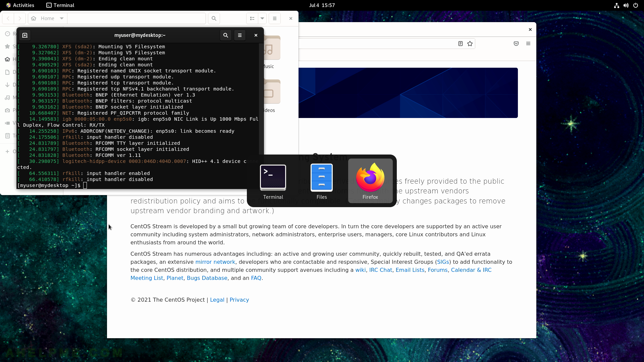This screenshot has width=644, height=362.
Task: Open Recent in Files sidebar
Action: (10, 34)
